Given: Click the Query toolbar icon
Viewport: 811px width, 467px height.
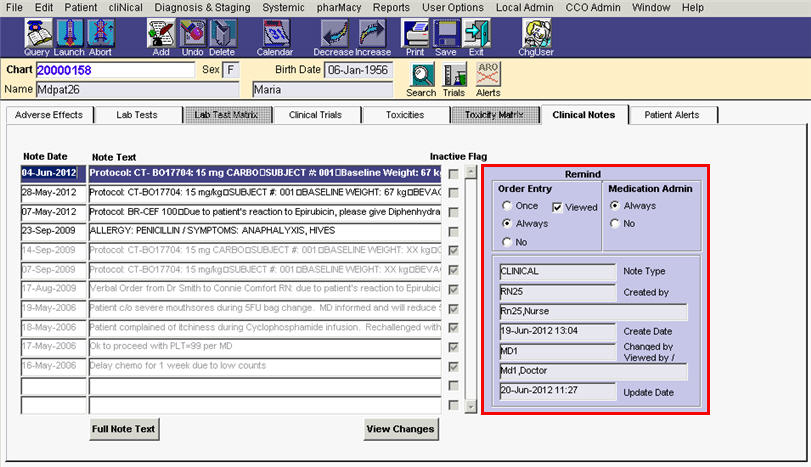Looking at the screenshot, I should tap(37, 36).
